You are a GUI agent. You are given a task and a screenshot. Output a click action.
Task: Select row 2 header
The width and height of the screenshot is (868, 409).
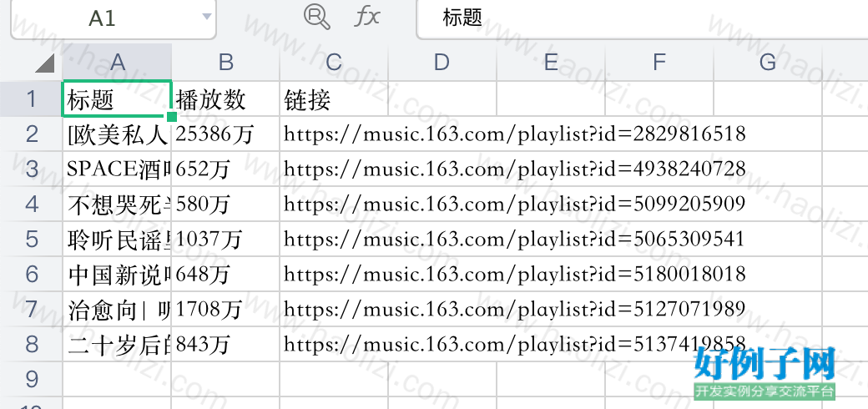click(31, 134)
